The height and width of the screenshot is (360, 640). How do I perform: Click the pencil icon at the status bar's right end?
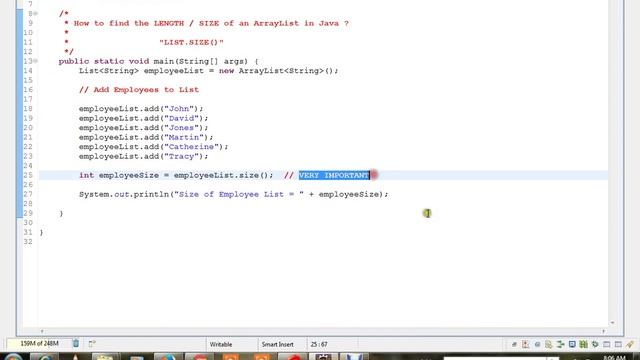click(629, 344)
